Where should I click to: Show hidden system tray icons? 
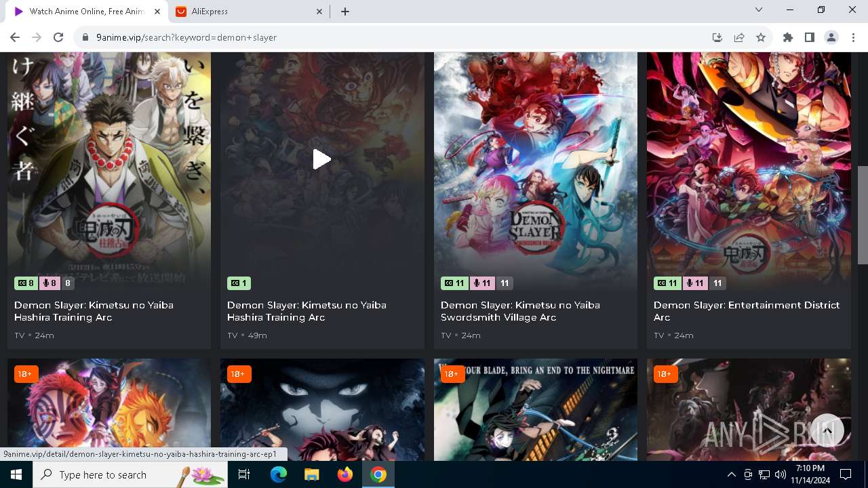(x=731, y=474)
